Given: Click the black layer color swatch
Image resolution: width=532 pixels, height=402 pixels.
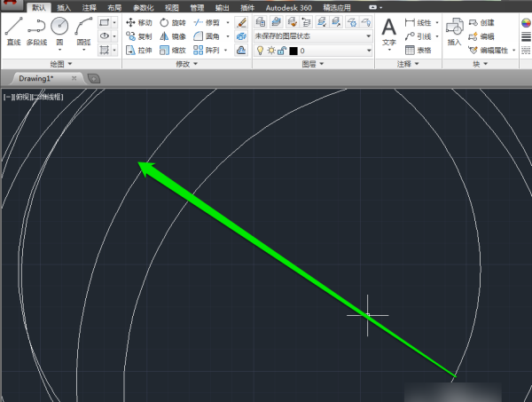Looking at the screenshot, I should [x=293, y=51].
